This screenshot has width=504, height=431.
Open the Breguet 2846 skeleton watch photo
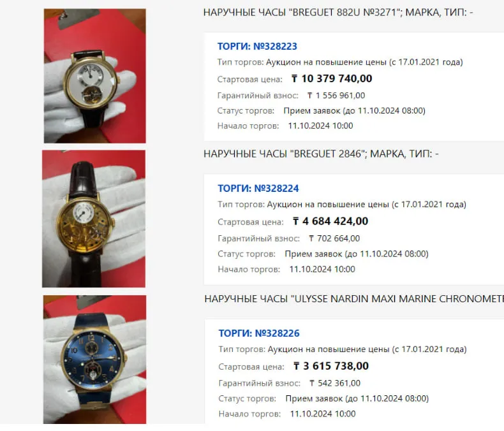(x=94, y=219)
